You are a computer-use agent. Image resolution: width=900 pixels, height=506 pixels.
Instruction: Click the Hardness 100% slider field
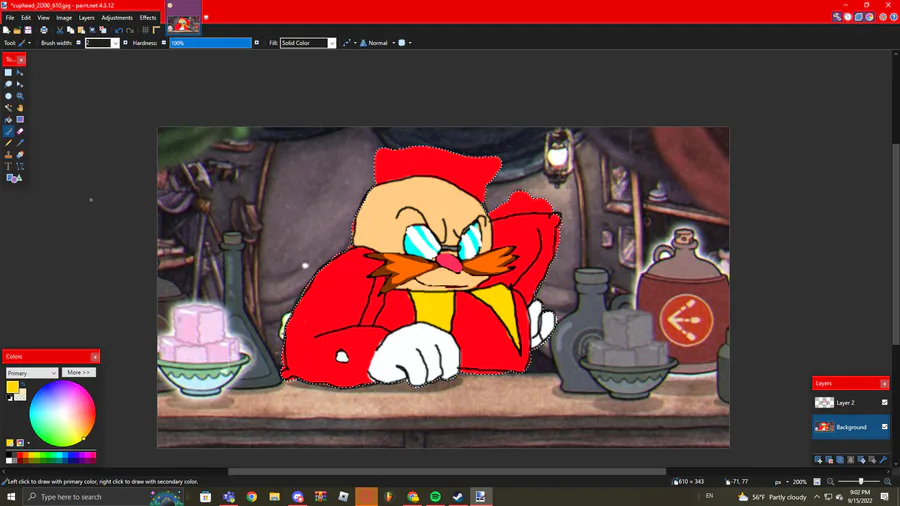click(210, 43)
